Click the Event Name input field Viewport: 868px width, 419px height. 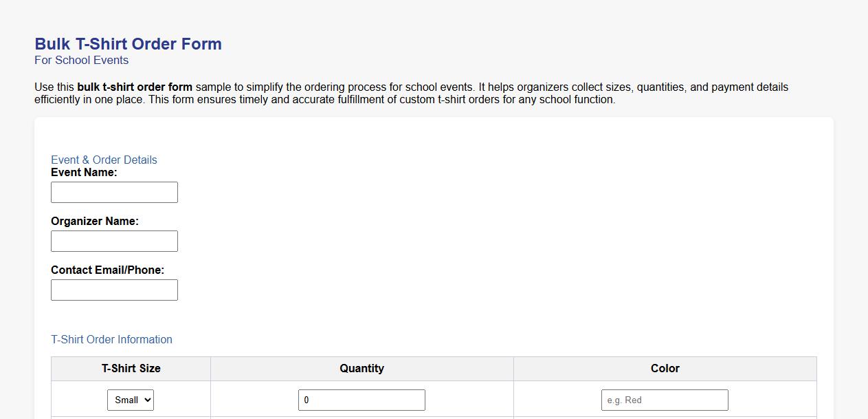[x=114, y=192]
